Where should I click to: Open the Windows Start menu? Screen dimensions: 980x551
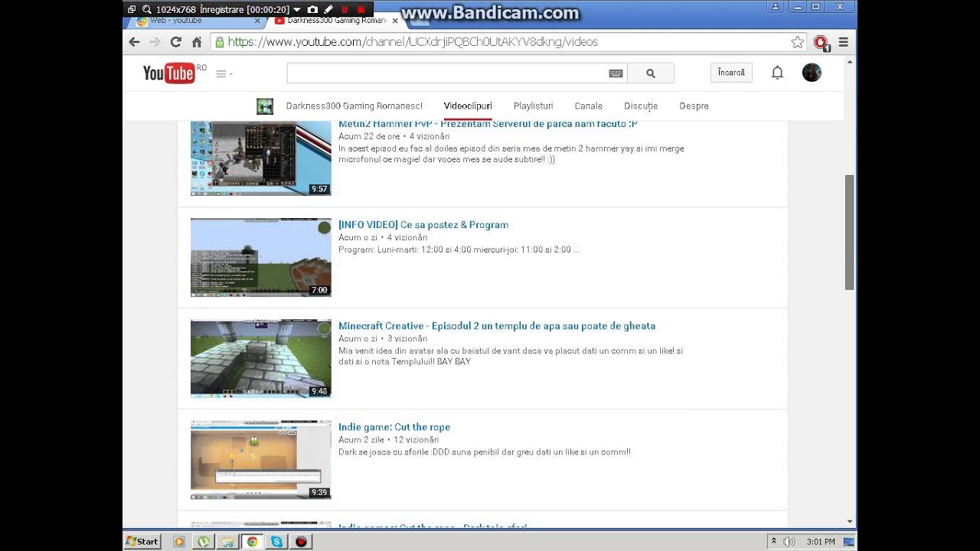tap(142, 541)
